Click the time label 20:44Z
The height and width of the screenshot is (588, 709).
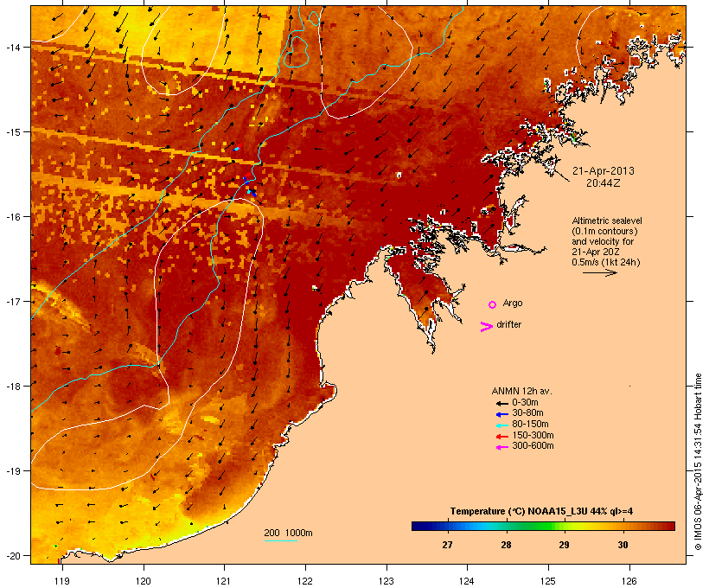tap(603, 183)
